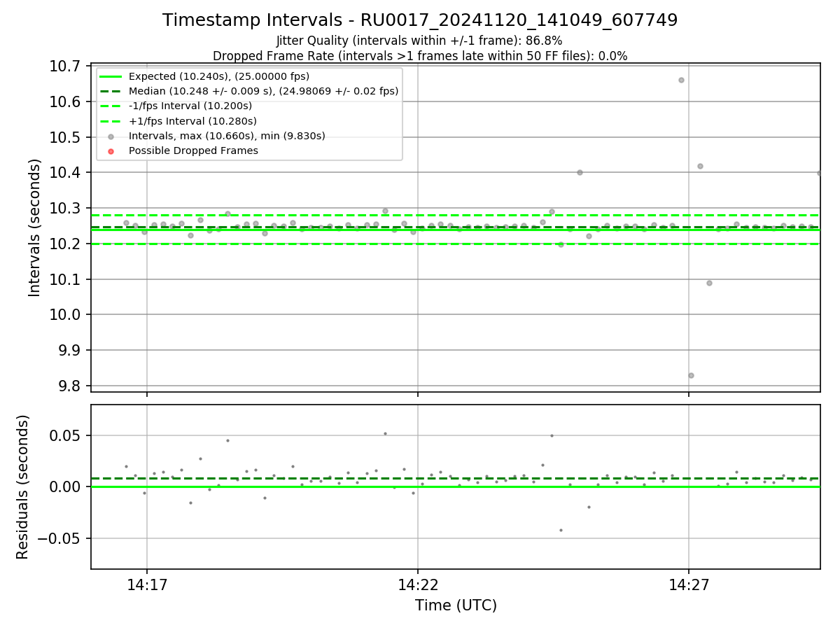
Task: Click the minimum interval data point at 9.83 seconds
Action: coord(691,375)
